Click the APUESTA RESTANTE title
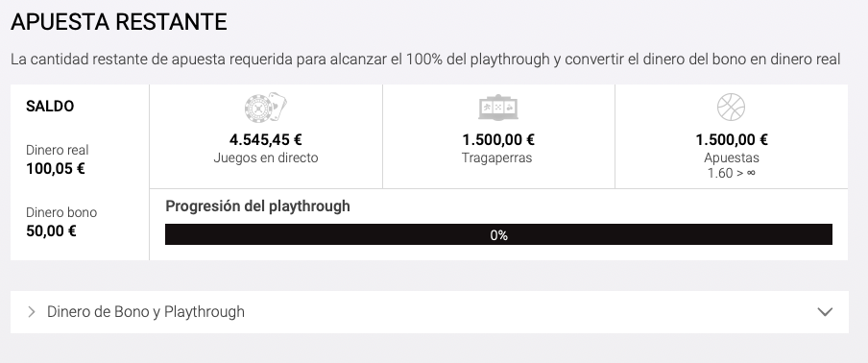The height and width of the screenshot is (363, 868). [118, 22]
